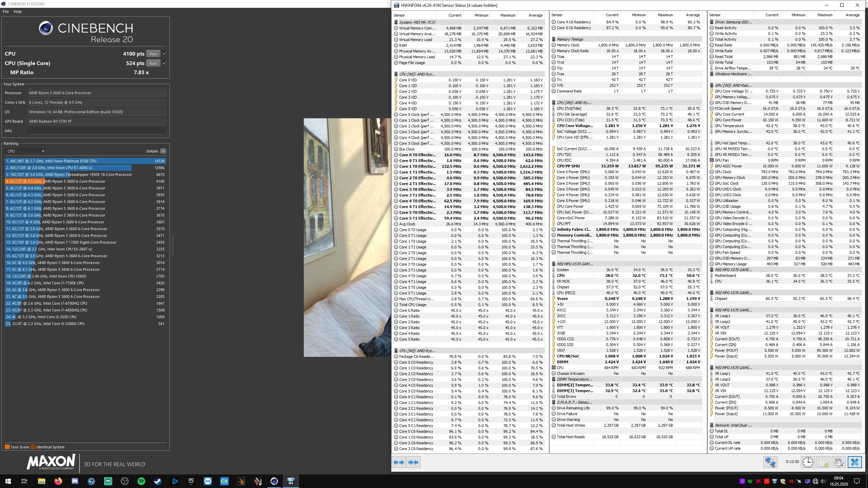Image resolution: width=868 pixels, height=488 pixels.
Task: Close sensor window with blue X icon
Action: [x=854, y=462]
